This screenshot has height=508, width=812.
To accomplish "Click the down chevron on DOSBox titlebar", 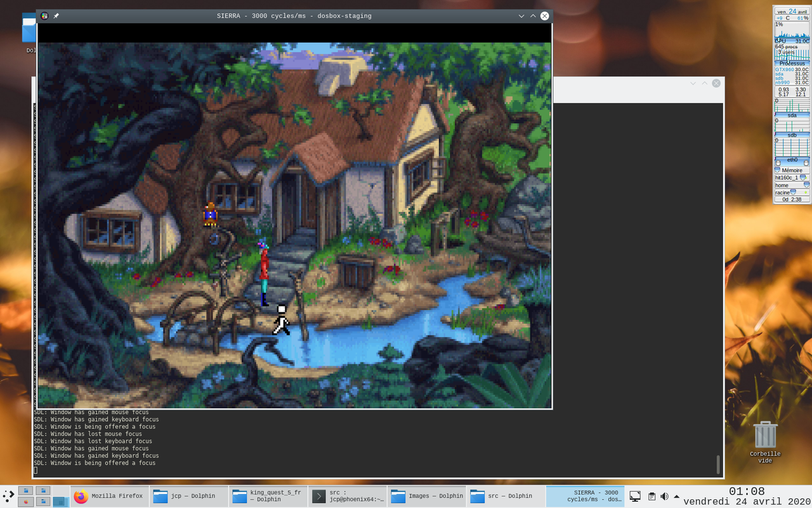I will click(x=521, y=16).
